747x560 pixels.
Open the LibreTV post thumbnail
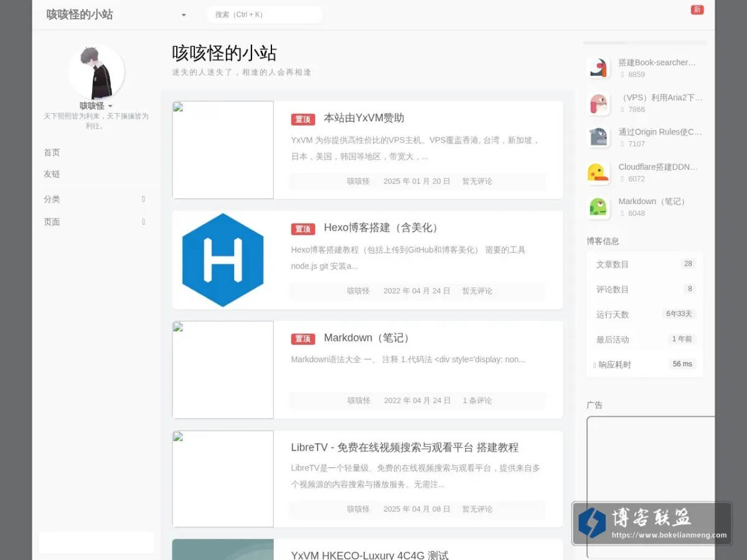coord(223,479)
